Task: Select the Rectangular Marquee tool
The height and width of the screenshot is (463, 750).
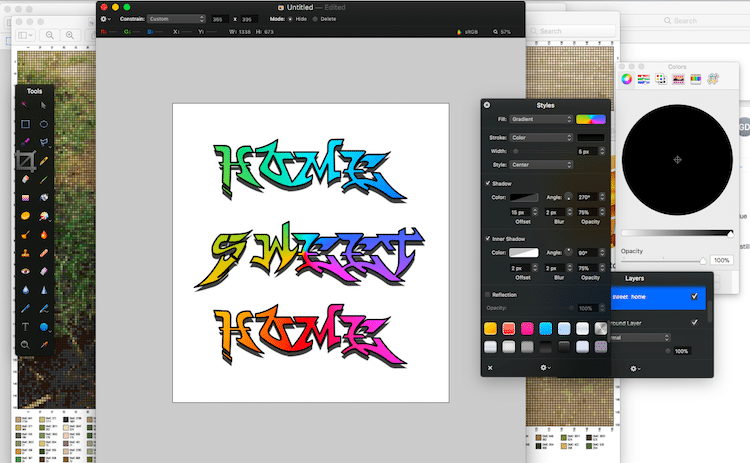Action: [26, 124]
